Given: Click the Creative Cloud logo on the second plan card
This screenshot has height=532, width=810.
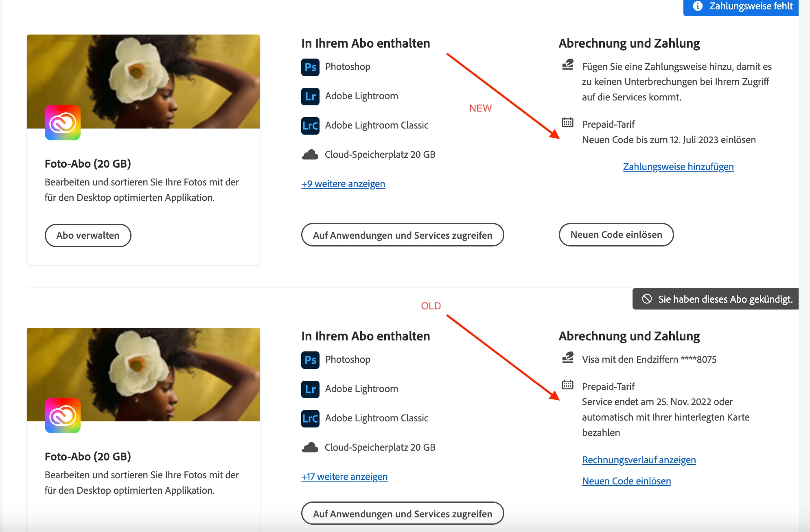Looking at the screenshot, I should (63, 415).
